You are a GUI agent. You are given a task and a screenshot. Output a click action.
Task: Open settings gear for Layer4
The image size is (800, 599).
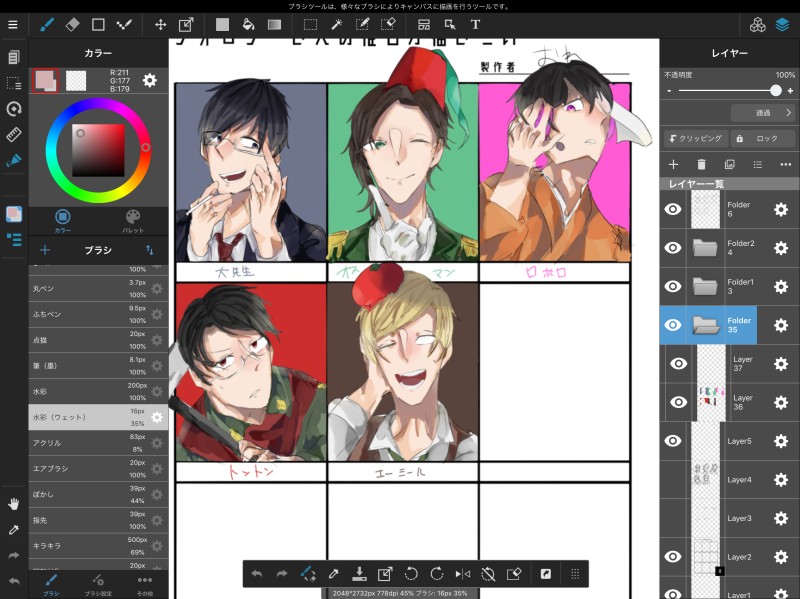[781, 480]
